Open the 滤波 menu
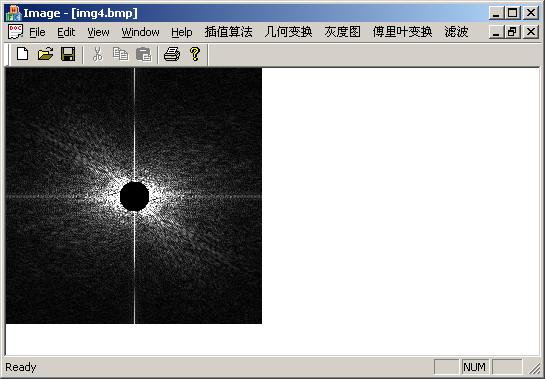This screenshot has width=545, height=379. click(x=456, y=32)
